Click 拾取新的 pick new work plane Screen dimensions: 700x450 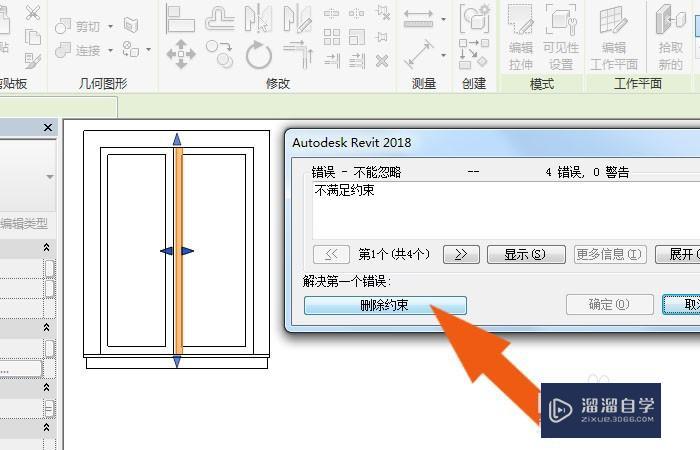(671, 38)
